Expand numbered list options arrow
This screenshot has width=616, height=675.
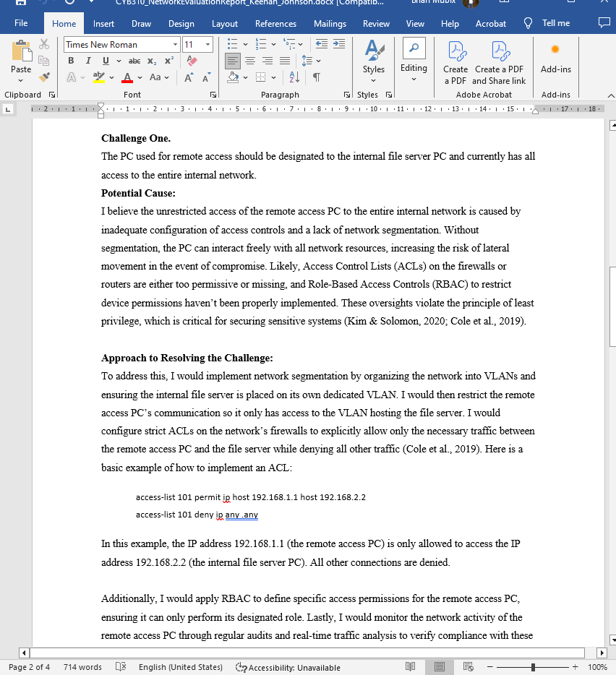pyautogui.click(x=273, y=44)
